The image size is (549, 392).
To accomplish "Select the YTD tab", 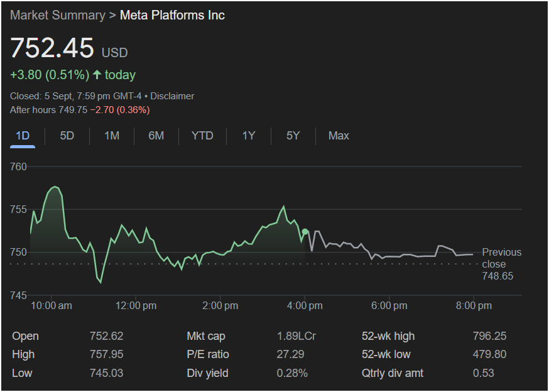I will point(202,136).
